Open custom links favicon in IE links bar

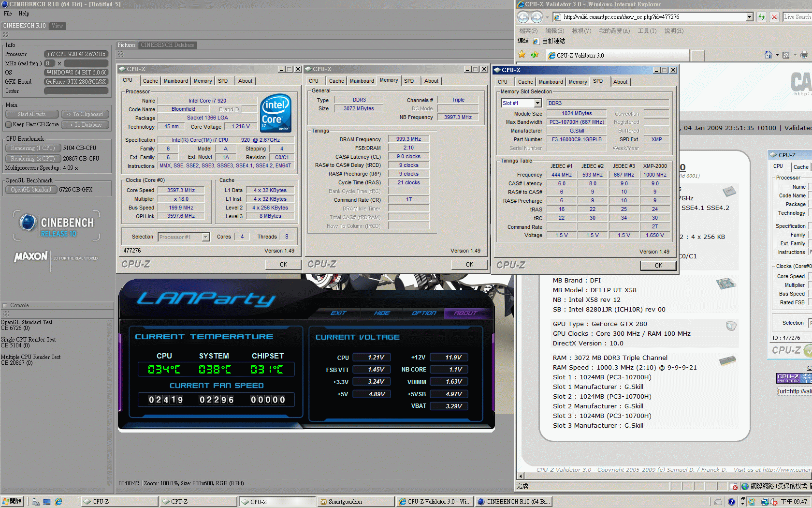click(536, 41)
